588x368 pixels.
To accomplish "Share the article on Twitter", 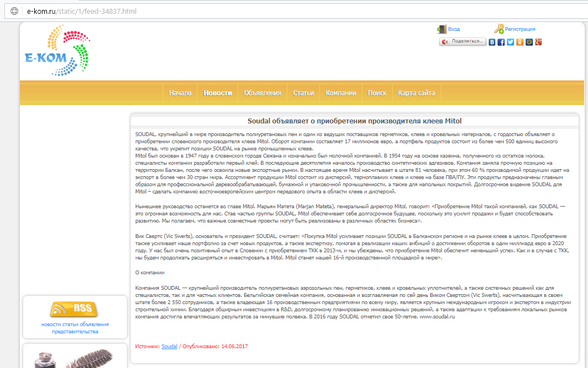I will pyautogui.click(x=510, y=42).
